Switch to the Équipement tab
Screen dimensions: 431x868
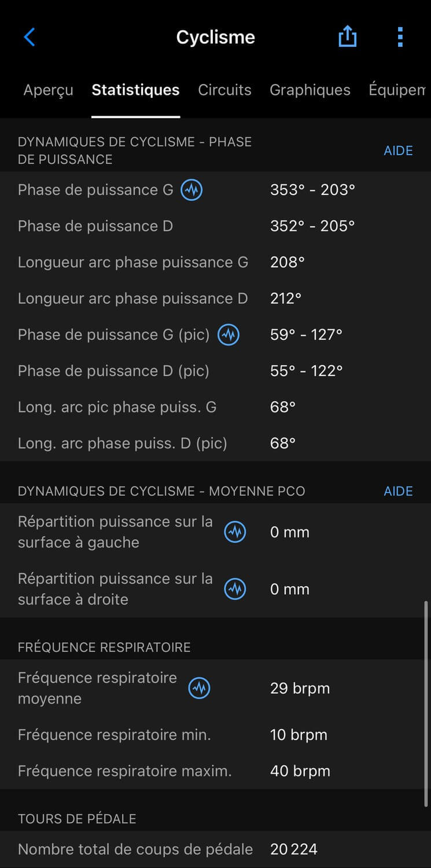[x=397, y=90]
